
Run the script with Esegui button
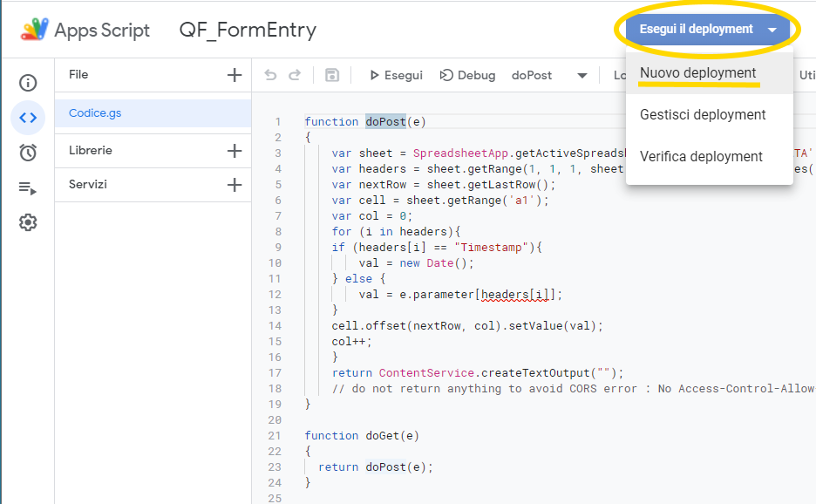396,76
